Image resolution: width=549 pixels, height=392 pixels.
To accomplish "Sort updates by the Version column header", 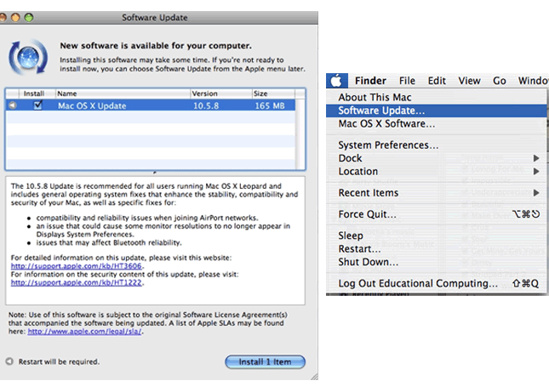I will click(x=221, y=94).
